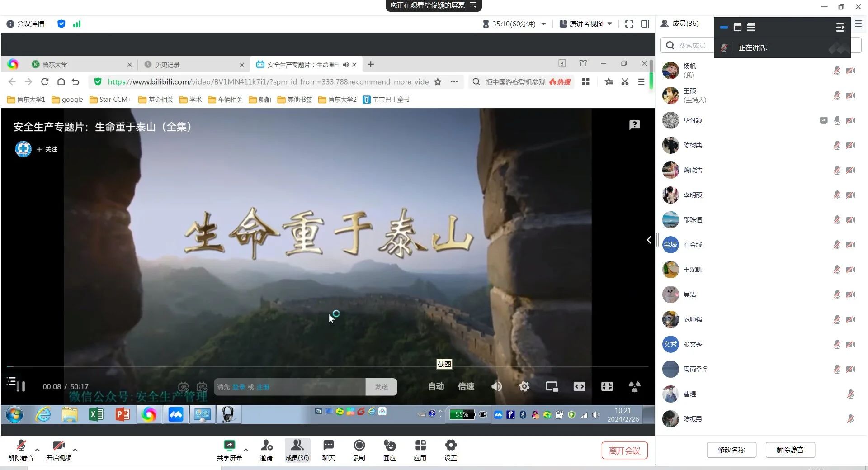Toggle the 成员(36) members panel

(x=297, y=450)
